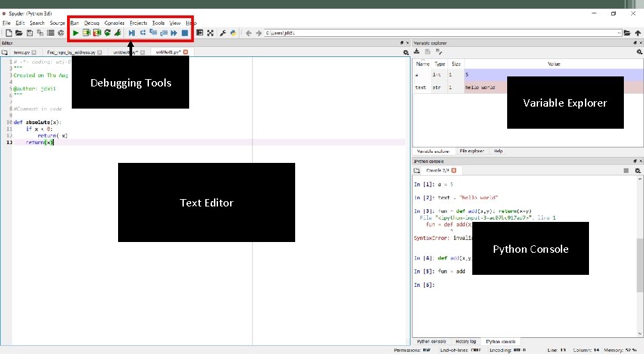Open a file with the folder icon
This screenshot has height=362, width=644.
click(19, 33)
